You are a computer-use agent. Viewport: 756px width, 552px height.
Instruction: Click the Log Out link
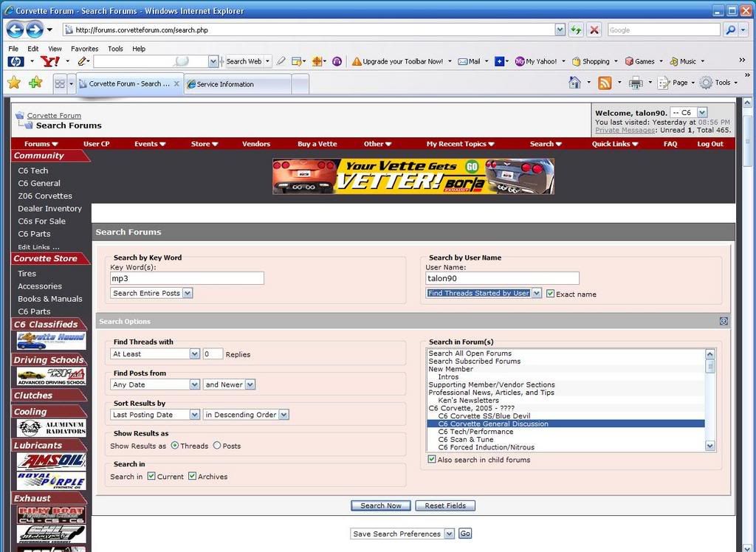click(x=710, y=144)
